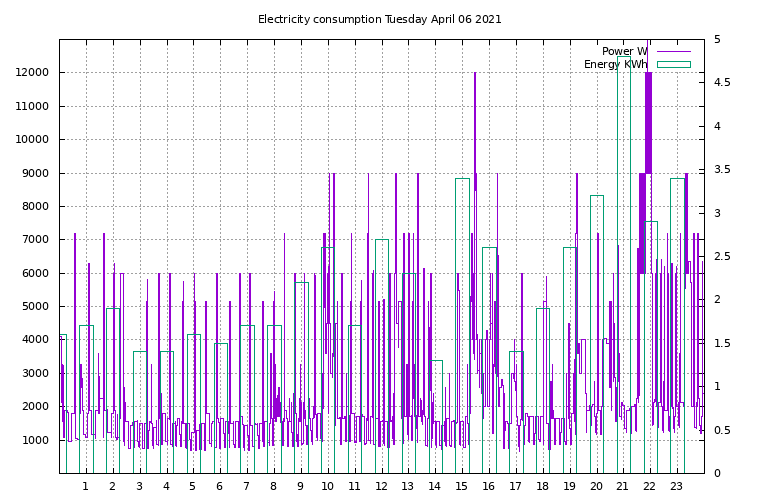768x500 pixels.
Task: Click the 'Power W' legend label
Action: (624, 51)
